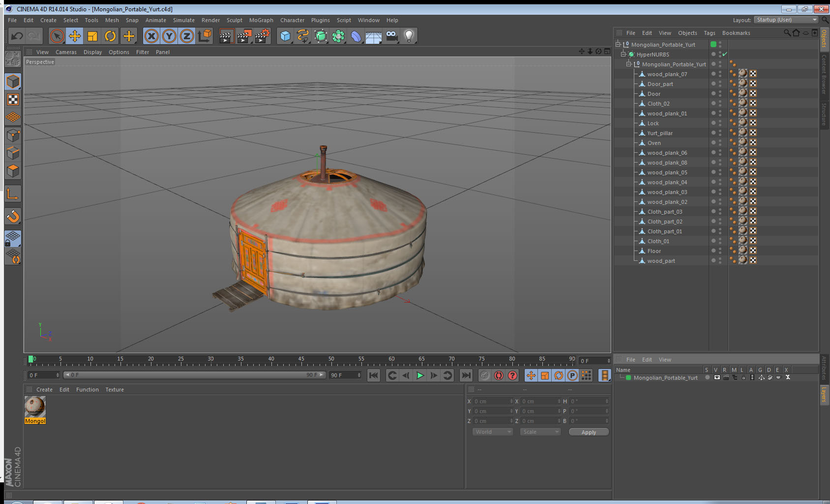Step the current frame 0 F spinner
The image size is (830, 504).
coord(58,375)
